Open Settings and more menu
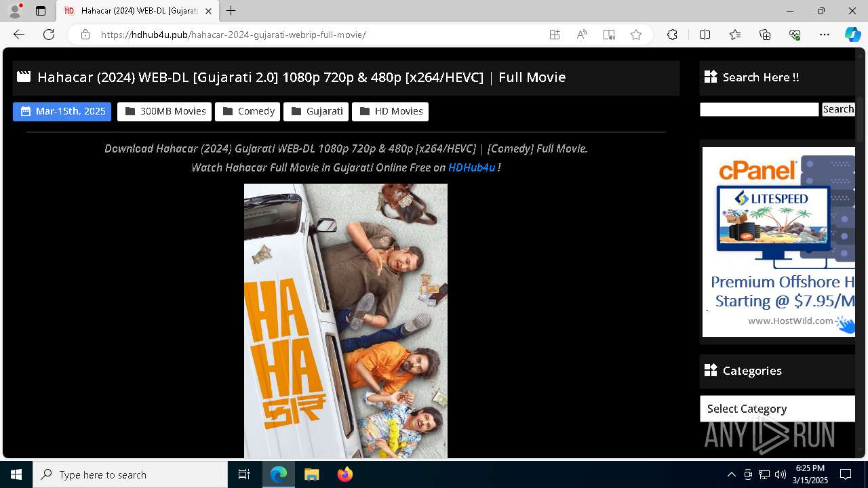 [x=825, y=35]
